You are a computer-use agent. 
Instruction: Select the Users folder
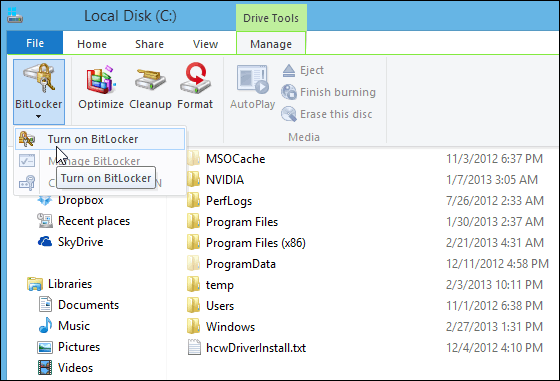click(220, 306)
